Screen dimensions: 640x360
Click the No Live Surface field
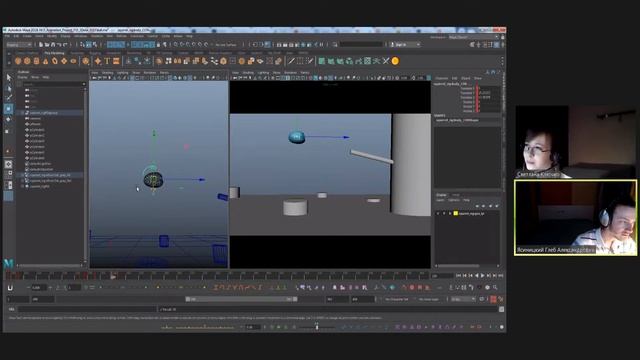coord(226,44)
